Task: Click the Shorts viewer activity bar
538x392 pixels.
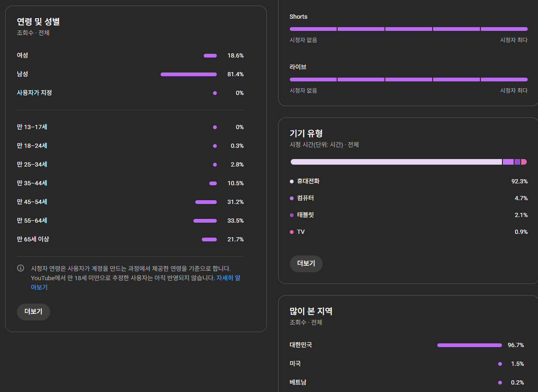Action: pyautogui.click(x=408, y=29)
